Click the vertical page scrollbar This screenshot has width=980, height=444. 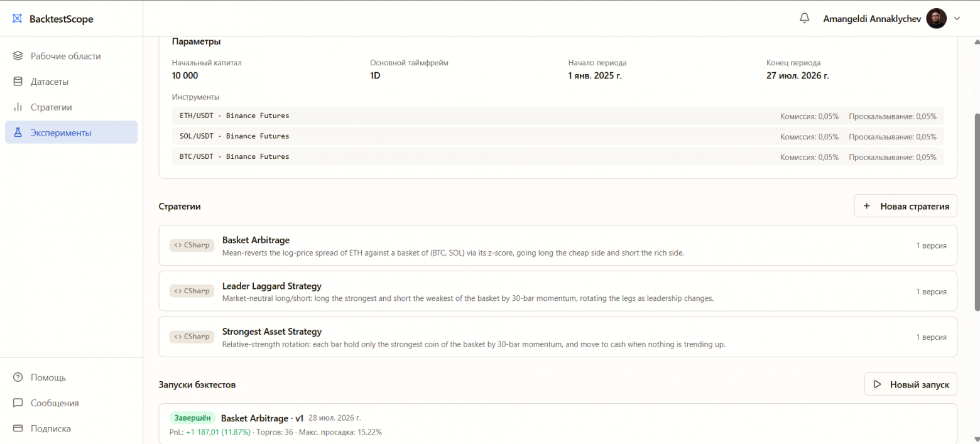[x=976, y=212]
